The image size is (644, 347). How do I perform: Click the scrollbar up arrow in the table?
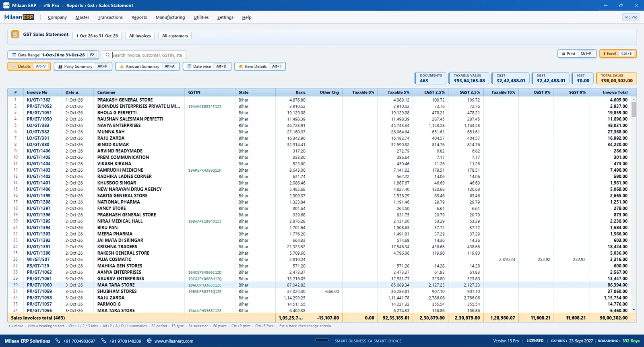click(x=634, y=100)
